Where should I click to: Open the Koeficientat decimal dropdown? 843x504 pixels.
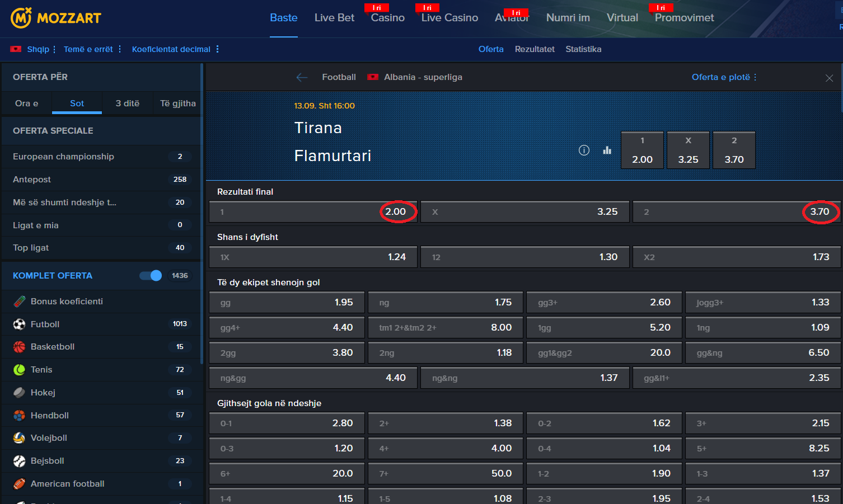[x=175, y=49]
